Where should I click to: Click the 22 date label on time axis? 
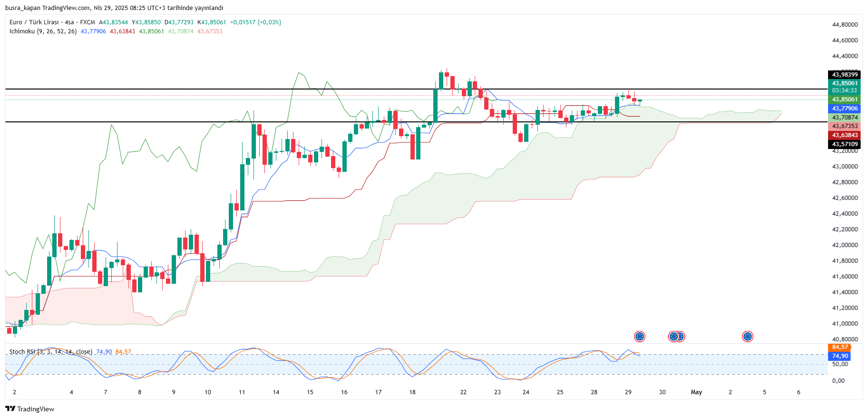(x=463, y=392)
